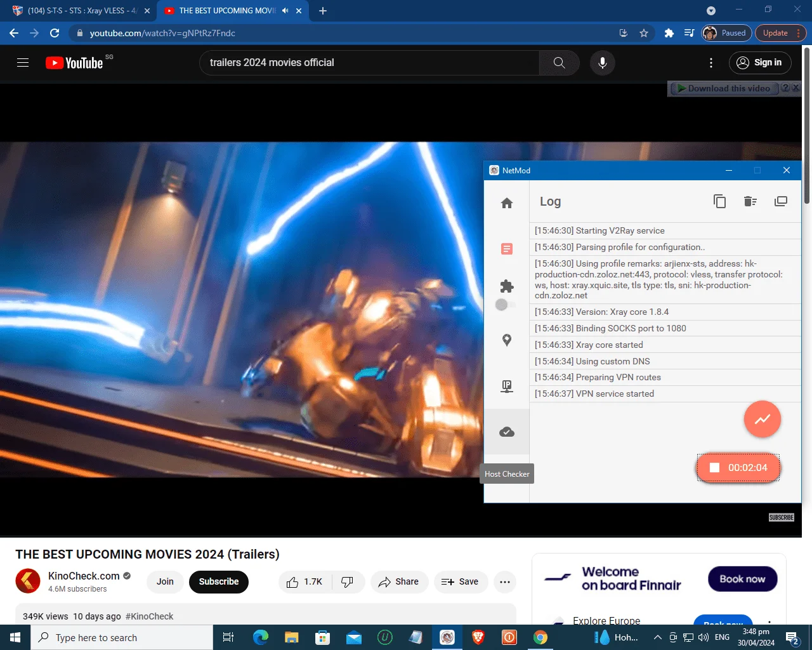Open Brave browser from the taskbar
Image resolution: width=812 pixels, height=650 pixels.
tap(478, 637)
